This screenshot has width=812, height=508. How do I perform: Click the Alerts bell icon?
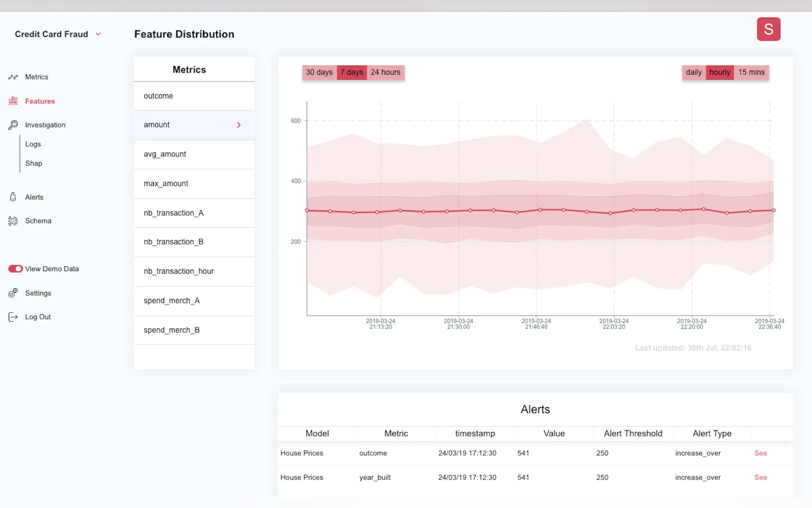coord(13,197)
